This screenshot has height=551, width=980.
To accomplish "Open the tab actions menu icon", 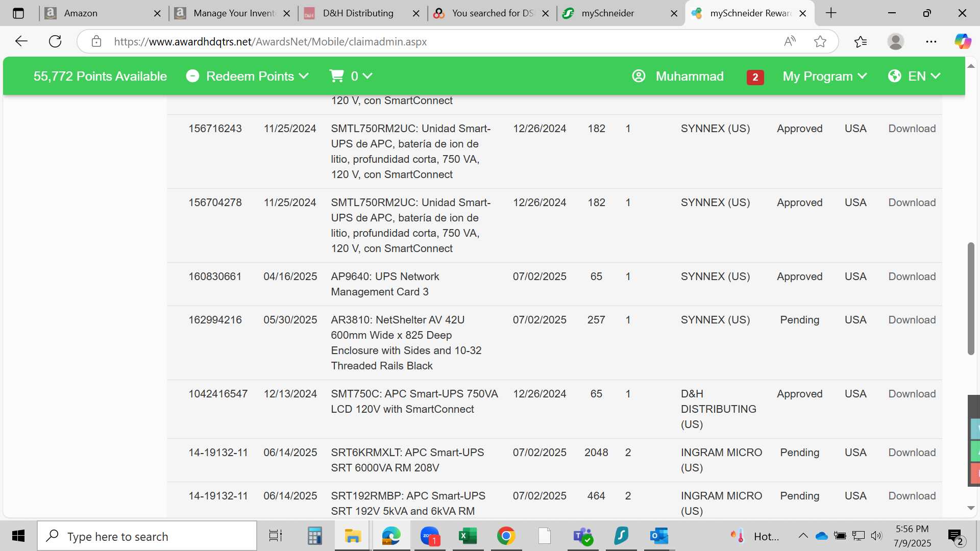I will point(18,13).
